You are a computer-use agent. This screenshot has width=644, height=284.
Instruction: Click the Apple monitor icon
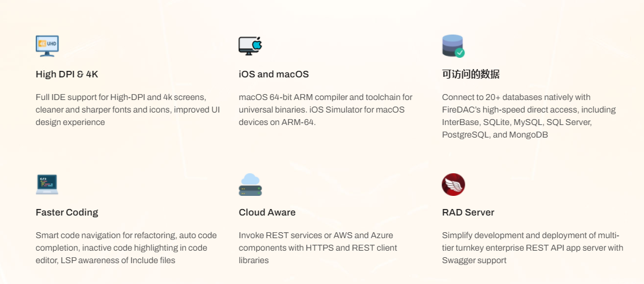(x=250, y=46)
